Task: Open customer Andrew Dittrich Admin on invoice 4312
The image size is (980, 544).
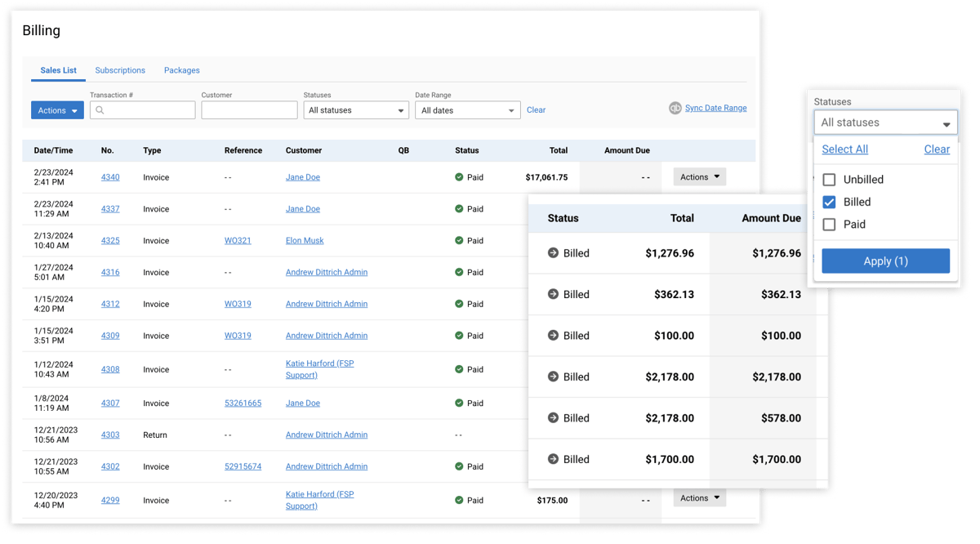Action: [x=326, y=304]
